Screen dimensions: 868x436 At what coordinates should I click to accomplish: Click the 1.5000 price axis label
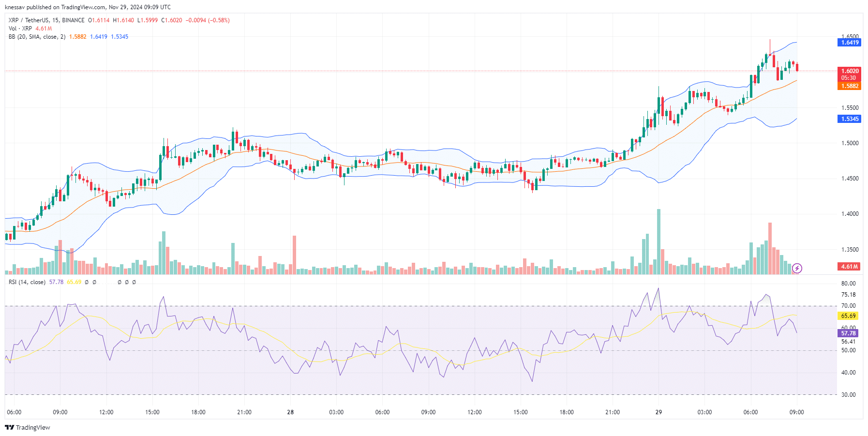coord(850,143)
